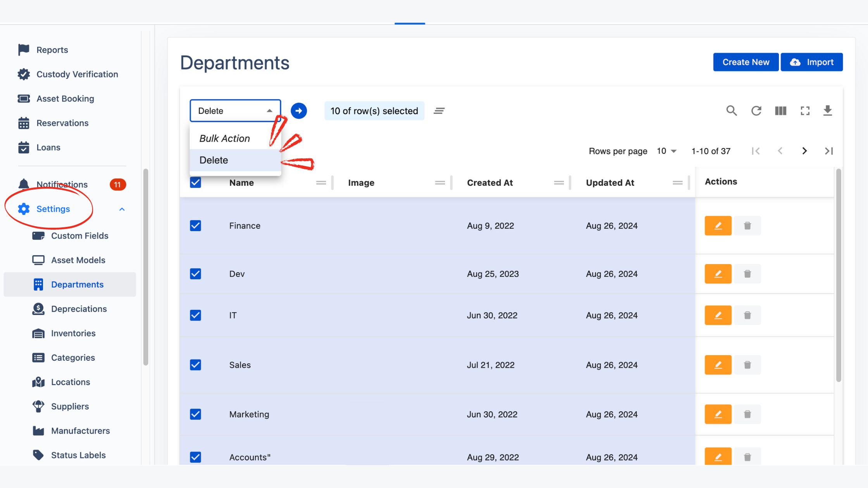Click the fullscreen expand icon

pyautogui.click(x=805, y=110)
